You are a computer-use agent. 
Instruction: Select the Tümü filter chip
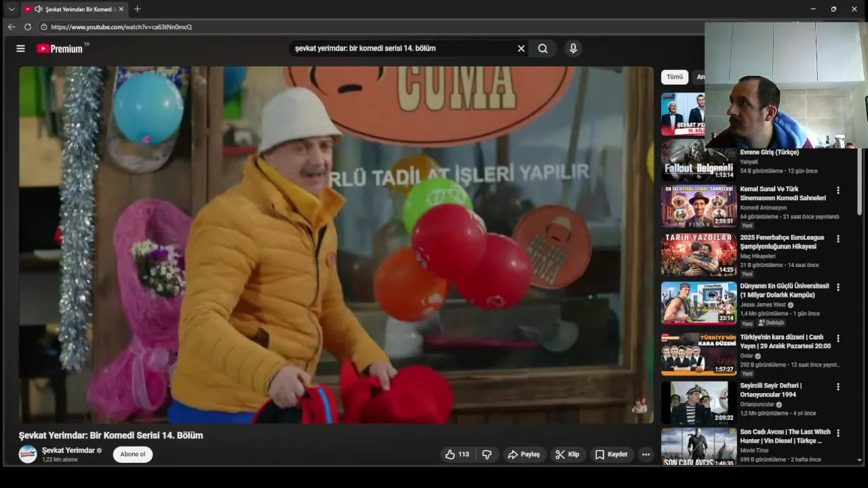tap(675, 77)
